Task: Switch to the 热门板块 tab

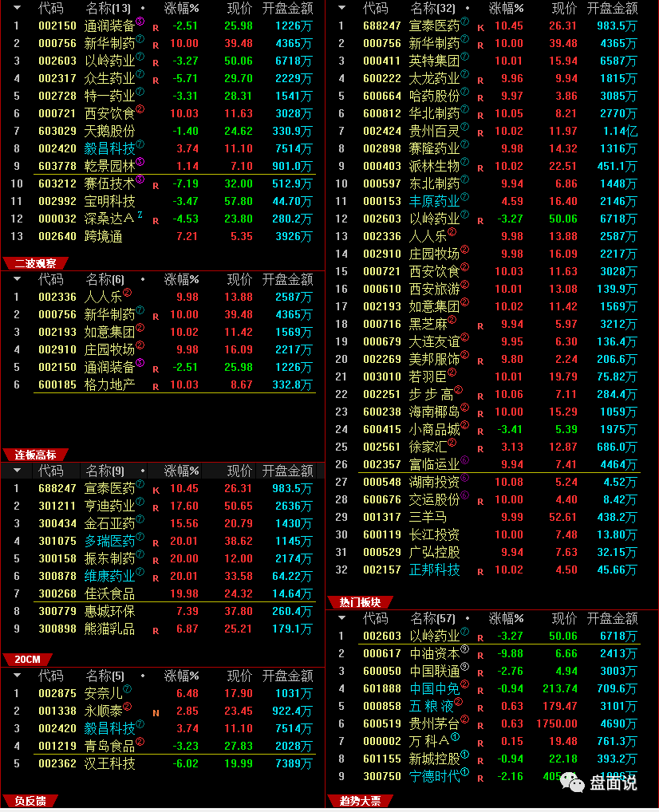Action: (360, 602)
